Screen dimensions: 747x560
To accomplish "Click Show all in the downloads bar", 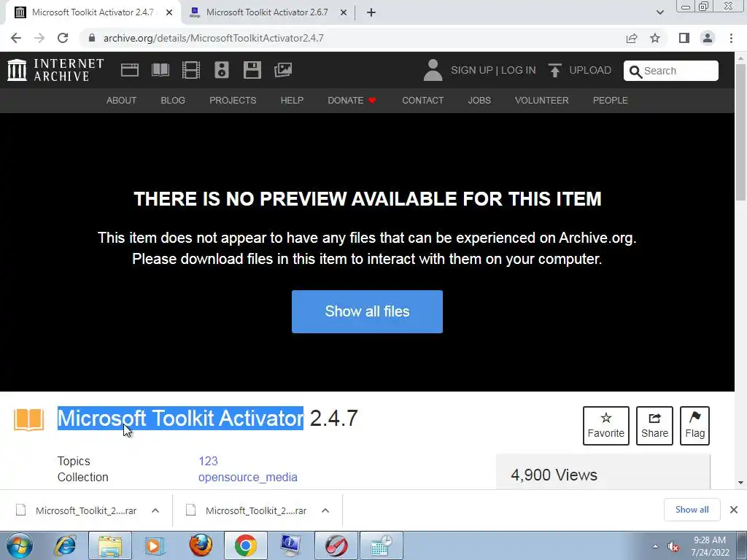I will [692, 510].
